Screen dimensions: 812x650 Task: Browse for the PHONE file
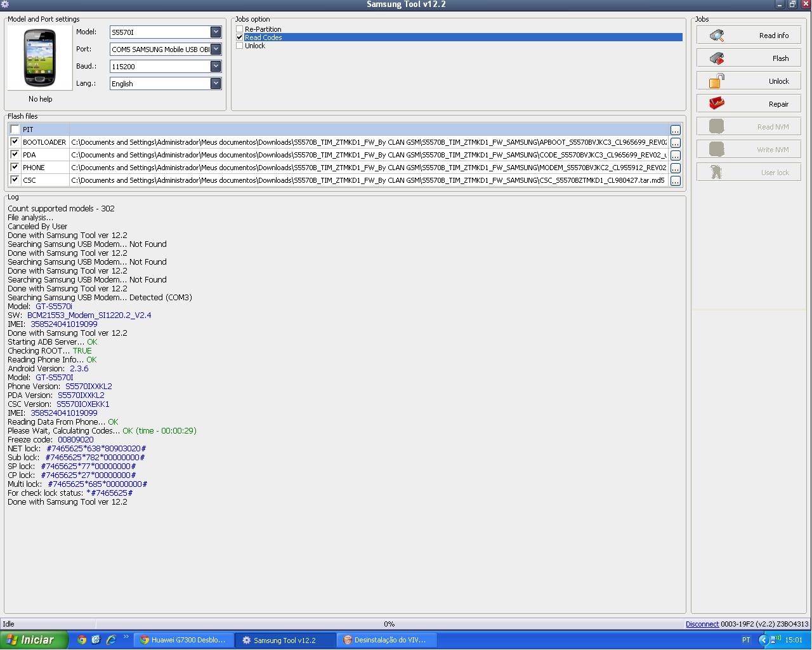coord(675,168)
